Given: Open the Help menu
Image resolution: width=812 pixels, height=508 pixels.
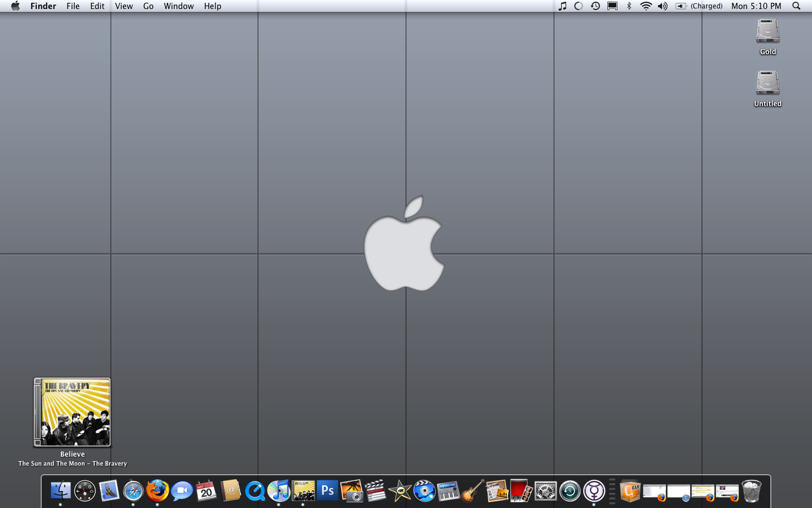Looking at the screenshot, I should point(213,6).
